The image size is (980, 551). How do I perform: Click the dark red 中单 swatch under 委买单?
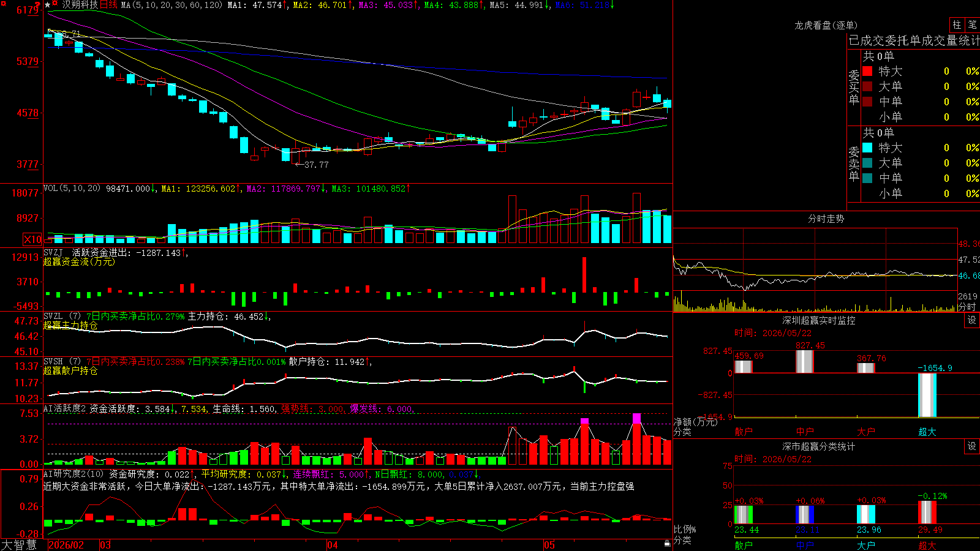coord(867,102)
